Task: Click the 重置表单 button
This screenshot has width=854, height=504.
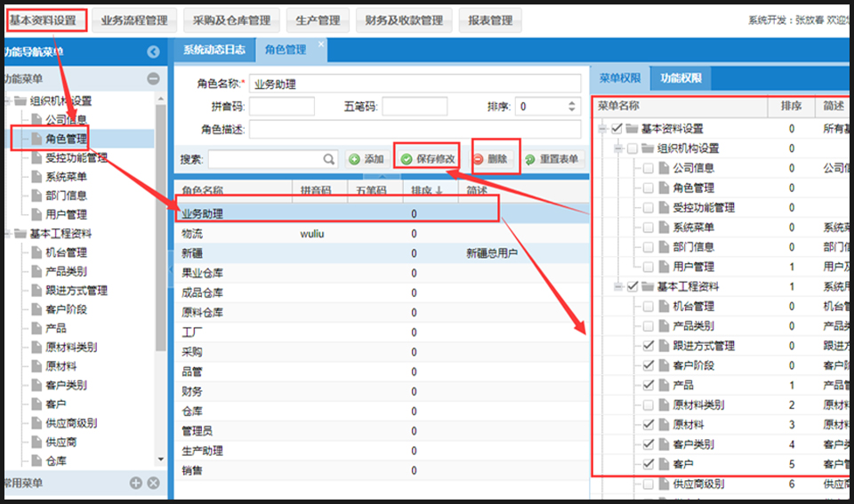Action: (552, 159)
